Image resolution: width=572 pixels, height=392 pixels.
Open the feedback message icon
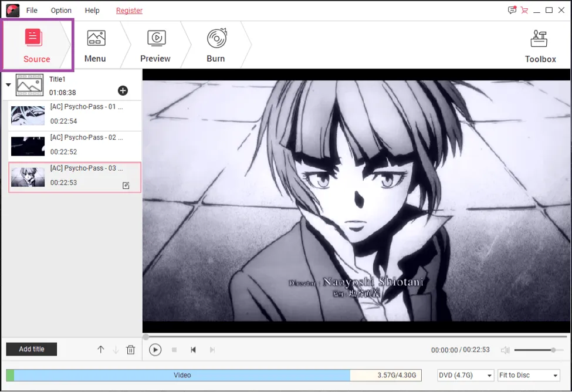click(x=512, y=10)
